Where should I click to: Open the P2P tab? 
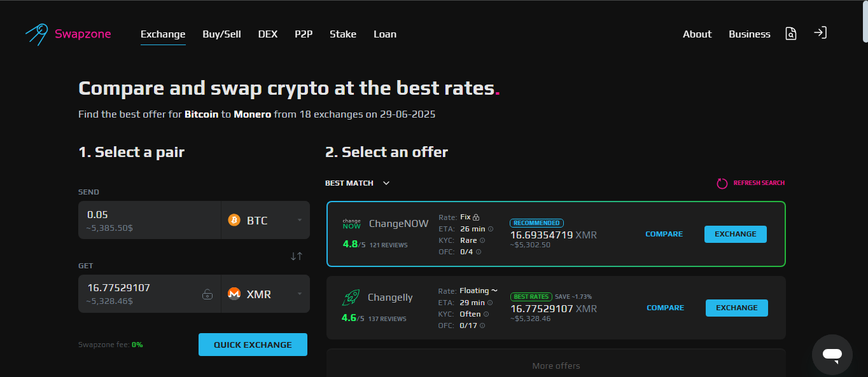point(304,34)
